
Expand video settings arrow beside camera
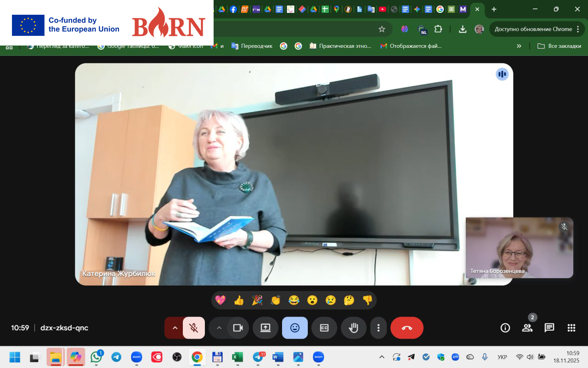(219, 328)
